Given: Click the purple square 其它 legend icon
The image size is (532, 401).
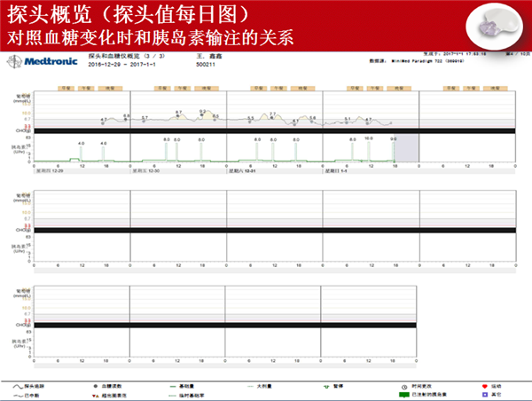Looking at the screenshot, I should click(x=485, y=395).
